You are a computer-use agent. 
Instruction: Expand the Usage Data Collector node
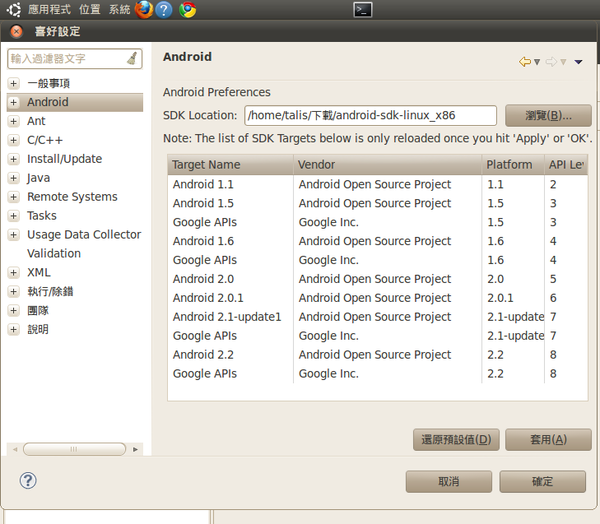coord(13,235)
